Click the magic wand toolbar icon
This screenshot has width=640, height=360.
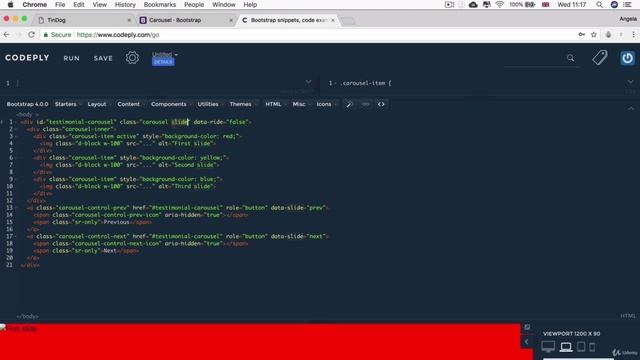(x=349, y=104)
